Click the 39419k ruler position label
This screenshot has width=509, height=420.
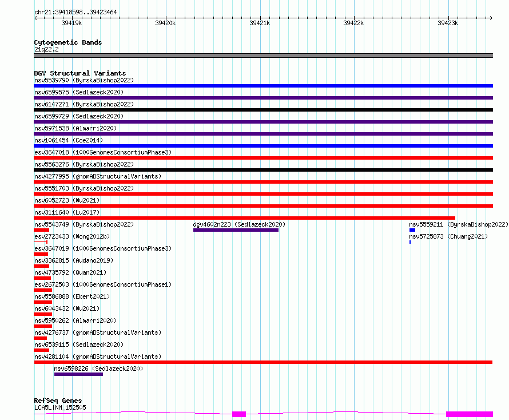[71, 23]
